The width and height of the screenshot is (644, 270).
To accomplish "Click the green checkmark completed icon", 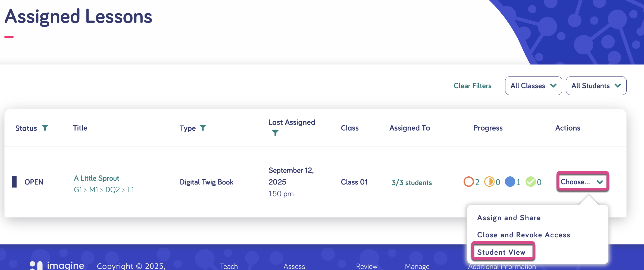I will tap(530, 182).
